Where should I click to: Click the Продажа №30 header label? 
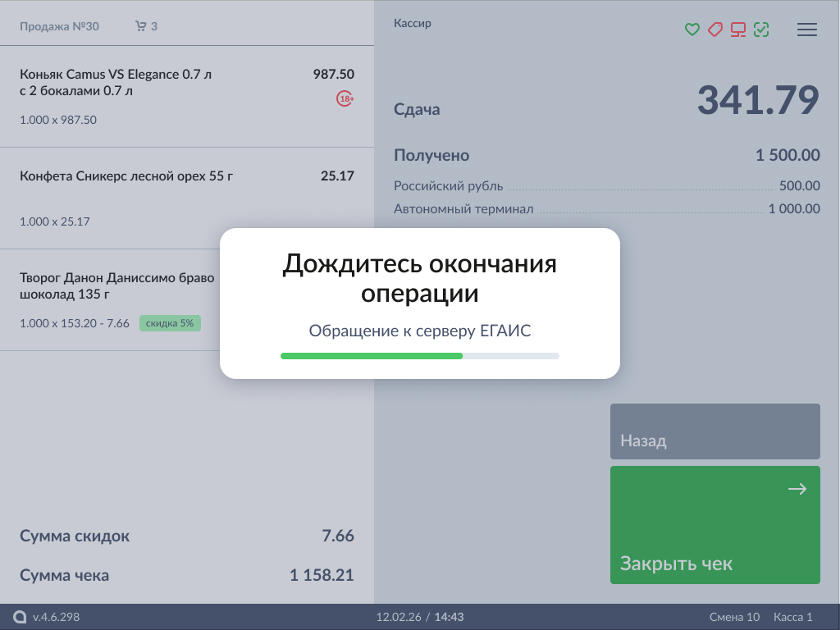[59, 26]
